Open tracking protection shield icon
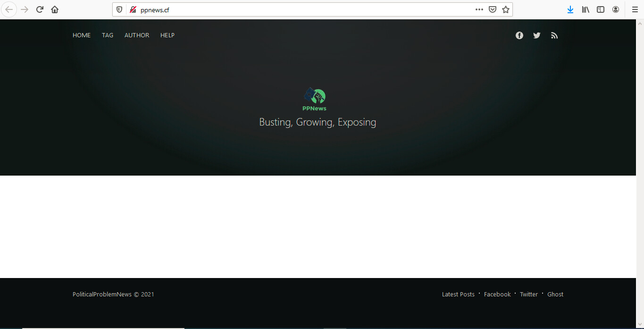This screenshot has height=329, width=644. [x=119, y=9]
